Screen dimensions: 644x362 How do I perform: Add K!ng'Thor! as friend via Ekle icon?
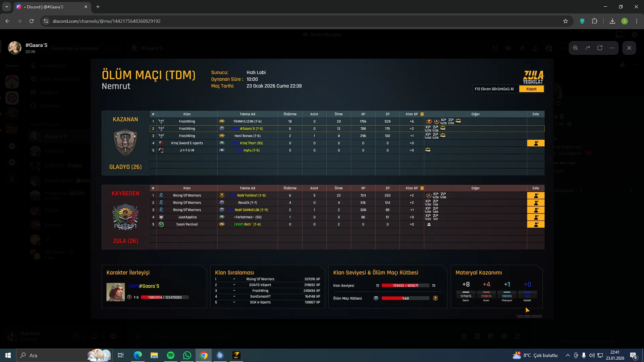coord(536,143)
